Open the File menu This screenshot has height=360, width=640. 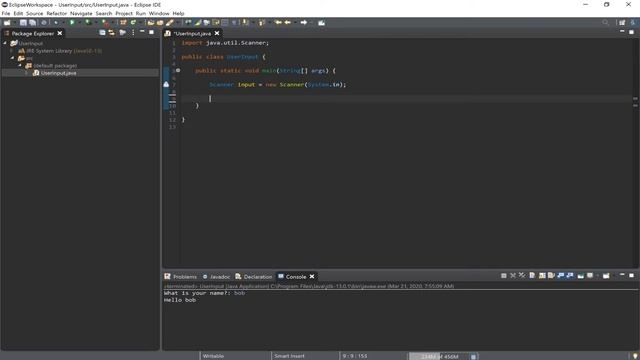pos(6,13)
